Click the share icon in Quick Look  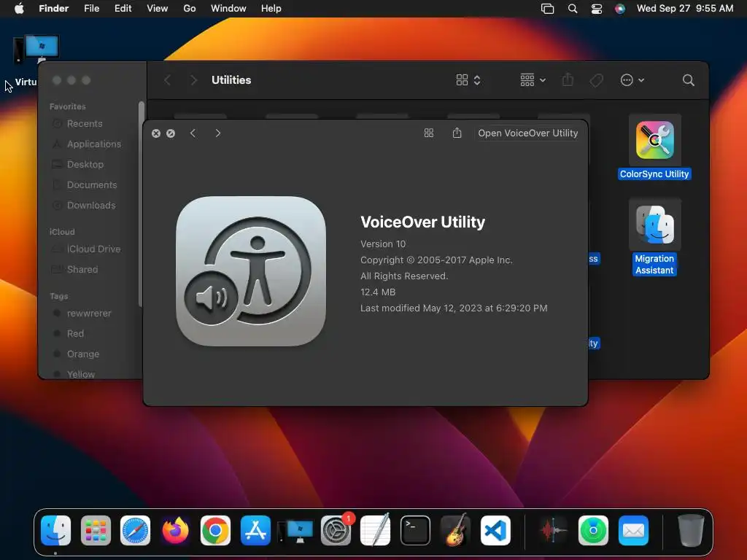(457, 133)
